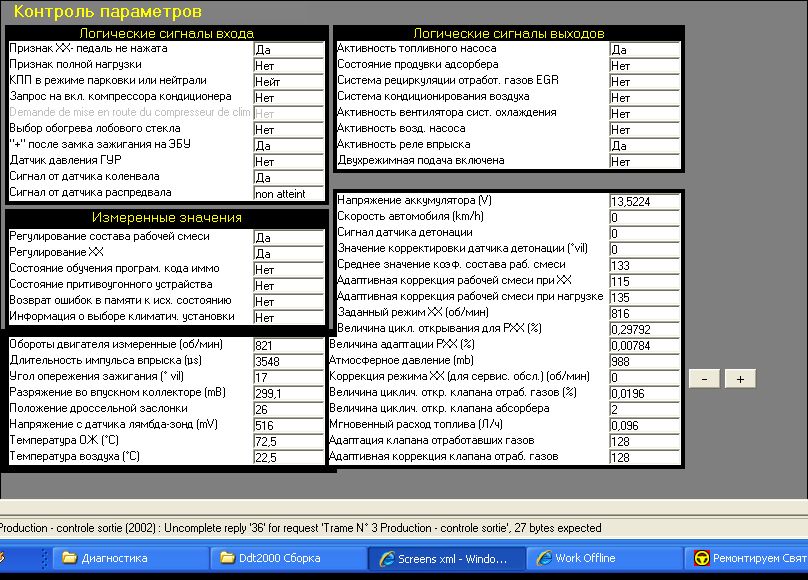Select instantaneous fuel consumption value 0,096
808x580 pixels.
[644, 425]
